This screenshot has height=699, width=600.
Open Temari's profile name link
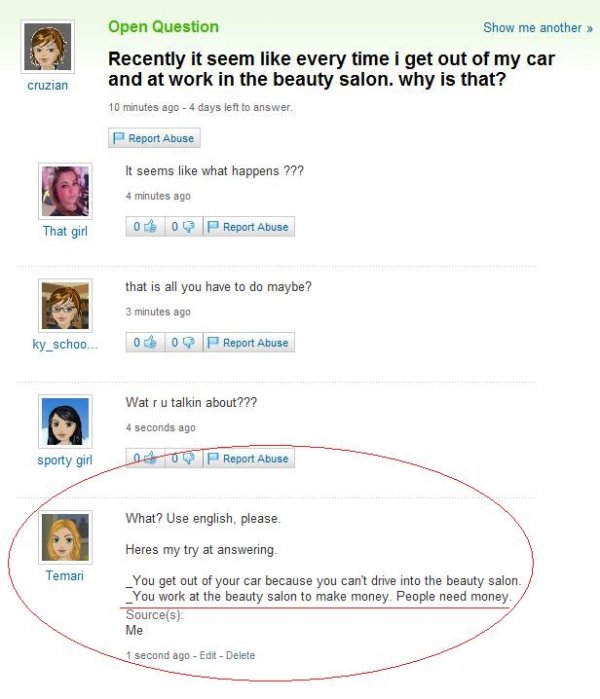click(65, 576)
